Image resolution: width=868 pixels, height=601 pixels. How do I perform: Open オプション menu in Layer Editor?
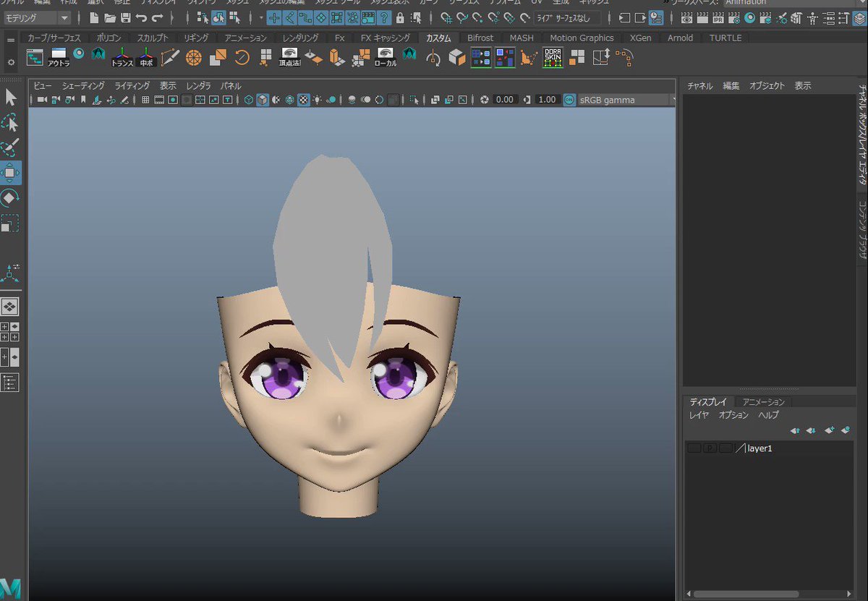tap(733, 415)
